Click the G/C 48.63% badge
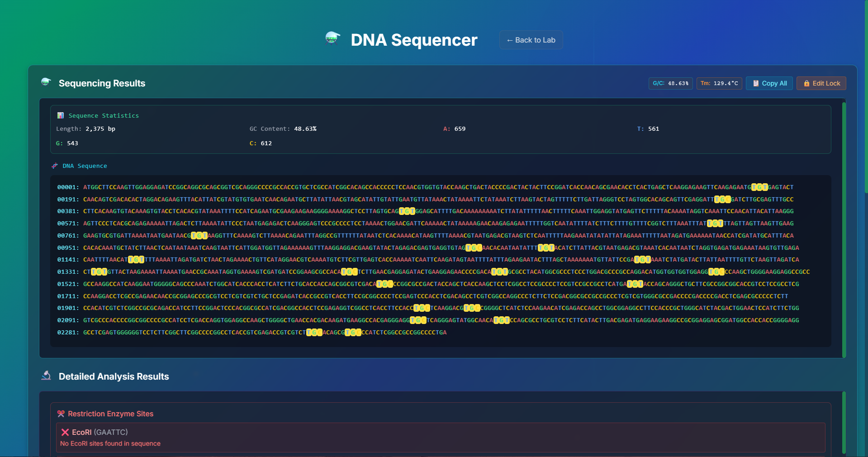 tap(670, 83)
